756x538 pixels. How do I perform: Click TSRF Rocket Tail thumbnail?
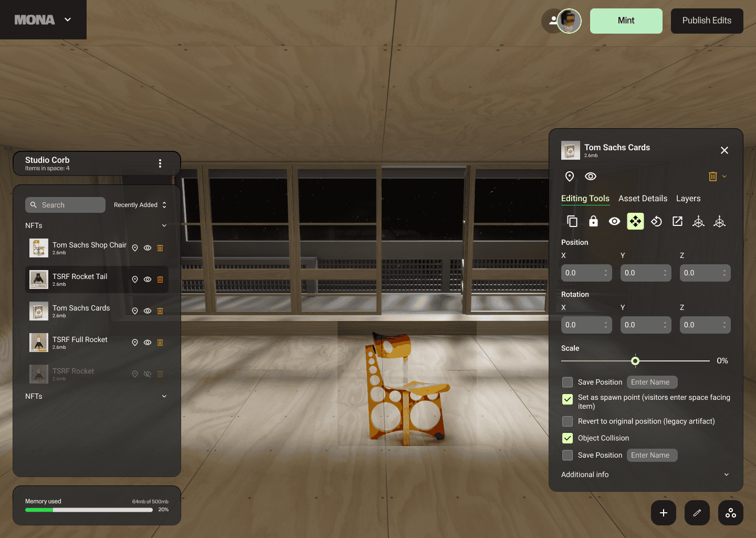[39, 280]
